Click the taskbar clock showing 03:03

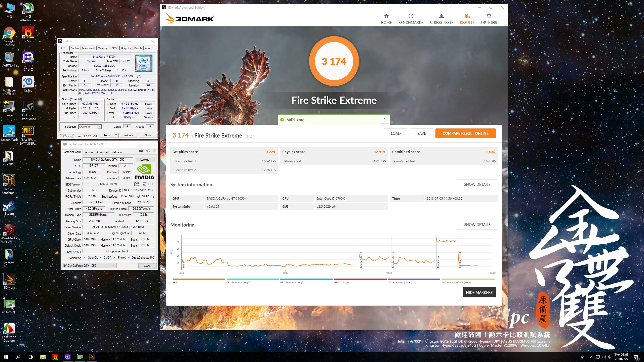pyautogui.click(x=621, y=357)
